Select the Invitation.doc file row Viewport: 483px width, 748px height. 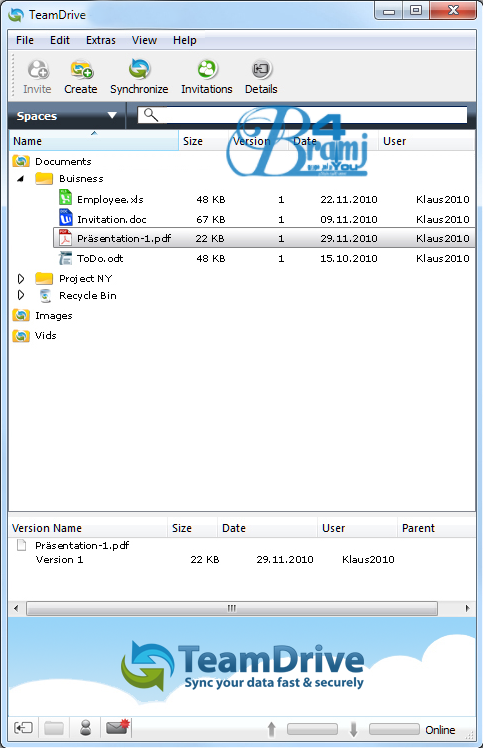264,219
